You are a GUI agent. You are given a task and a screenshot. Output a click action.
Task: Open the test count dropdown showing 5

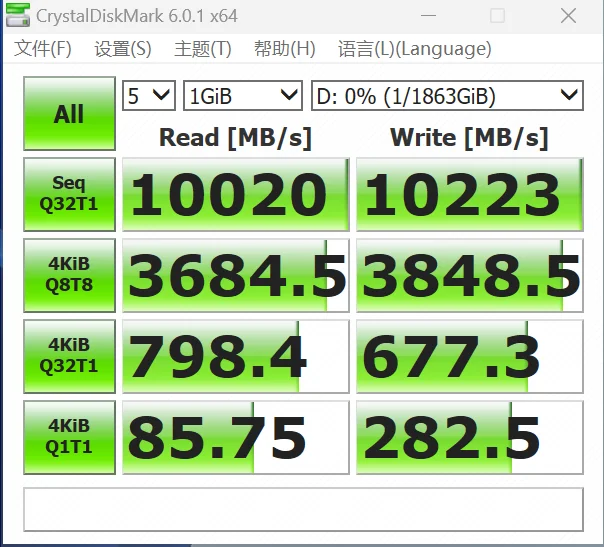(x=148, y=96)
